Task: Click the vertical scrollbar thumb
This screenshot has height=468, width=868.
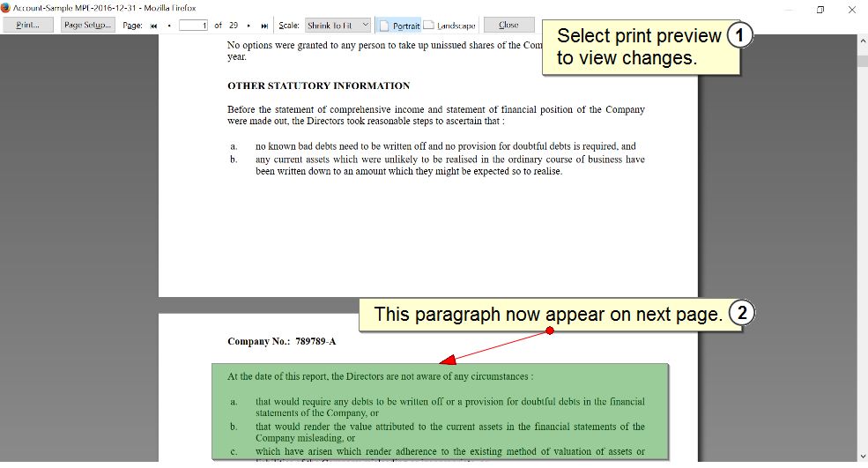Action: 862,59
